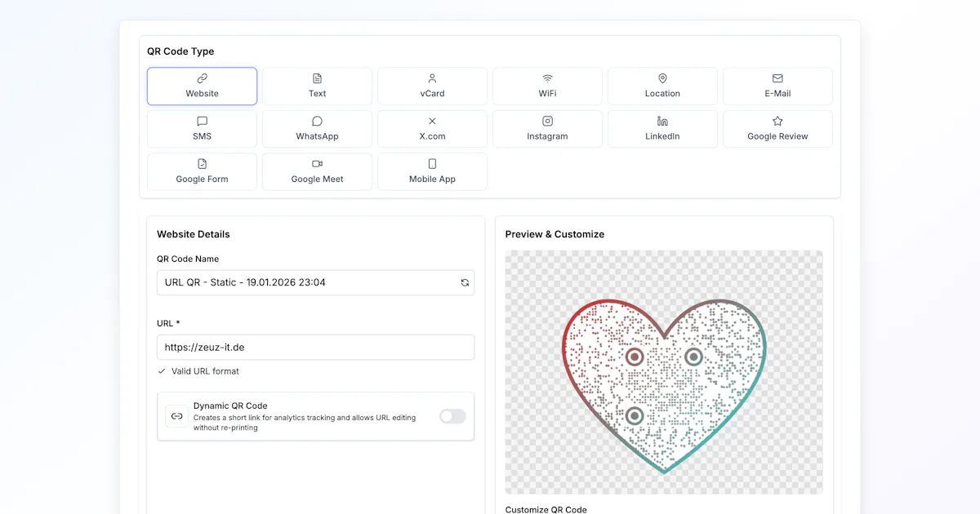Enable the Dynamic QR Code switch

(452, 416)
